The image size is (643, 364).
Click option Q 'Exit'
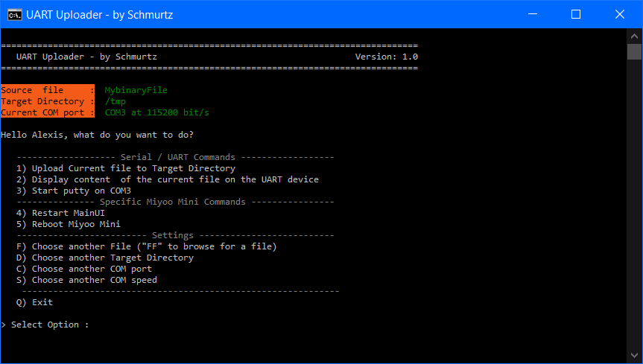[34, 302]
